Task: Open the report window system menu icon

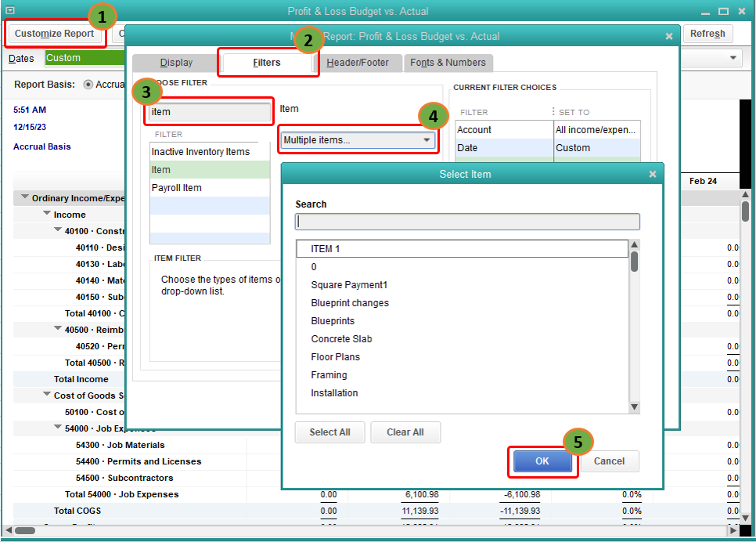Action: click(9, 9)
